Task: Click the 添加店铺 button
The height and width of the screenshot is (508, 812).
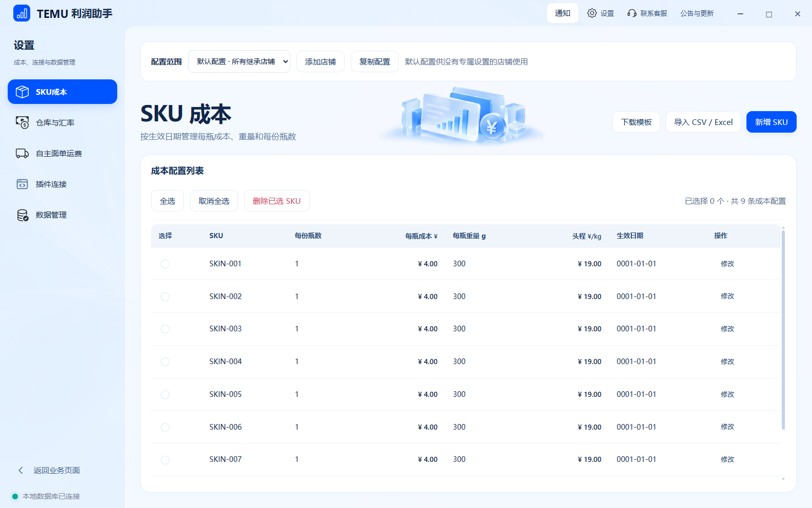Action: 320,61
